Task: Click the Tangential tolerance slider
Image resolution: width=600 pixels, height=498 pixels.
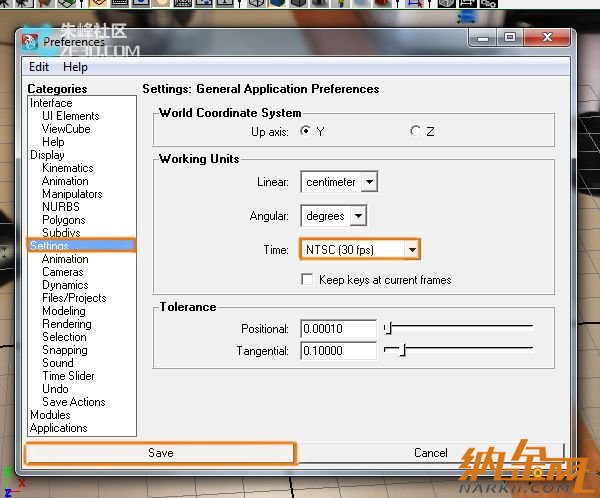Action: point(466,351)
